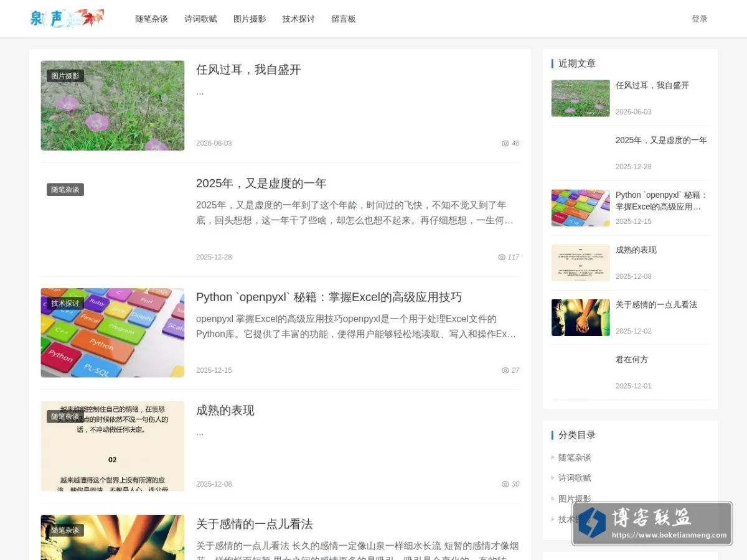This screenshot has width=747, height=560.
Task: Click sidebar recent post Python openpyxl 秘籍
Action: (661, 200)
